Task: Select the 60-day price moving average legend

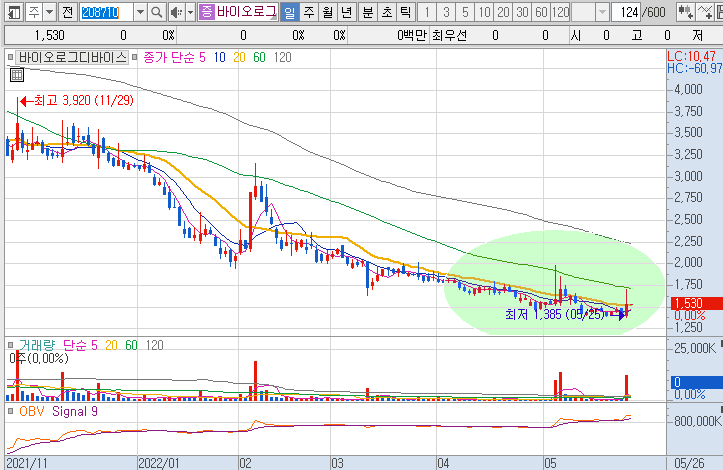Action: 259,57
